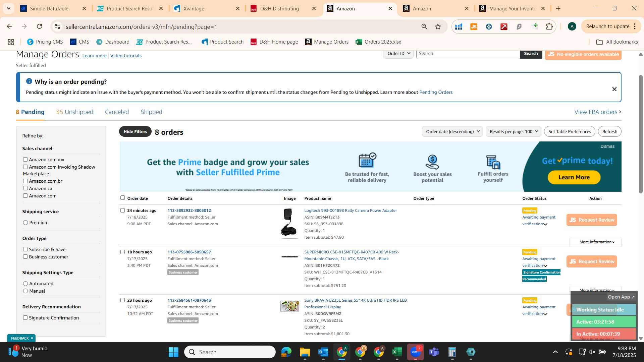Close the FEEDBACK tab
644x362 pixels.
(32, 338)
